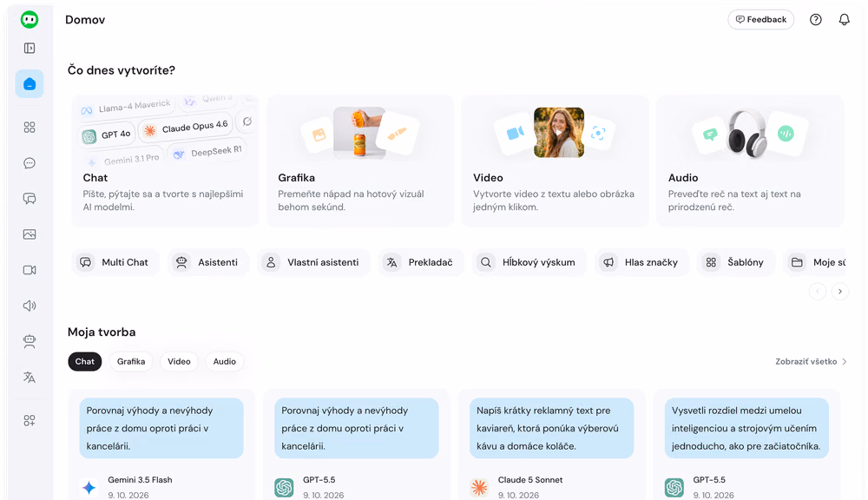
Task: Open the video camera sidebar icon
Action: [x=30, y=270]
